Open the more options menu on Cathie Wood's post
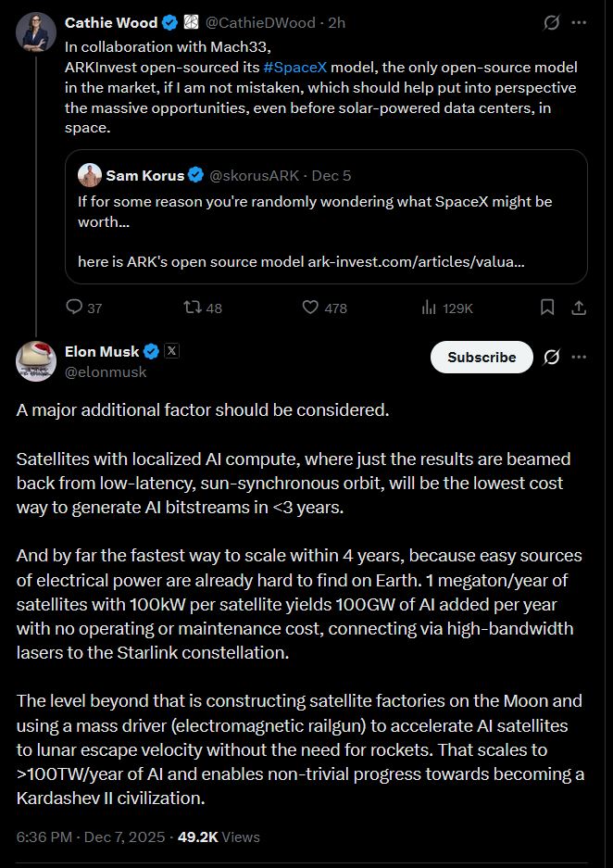Screen dimensions: 613x868 (579, 22)
